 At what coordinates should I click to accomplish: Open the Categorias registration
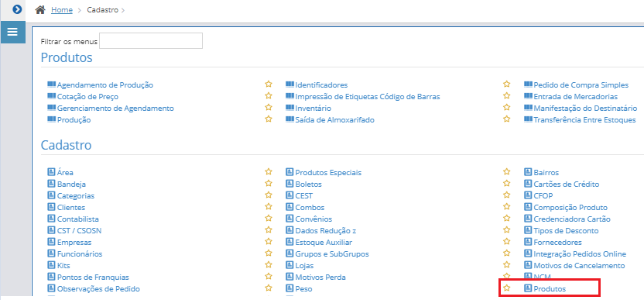tap(76, 195)
